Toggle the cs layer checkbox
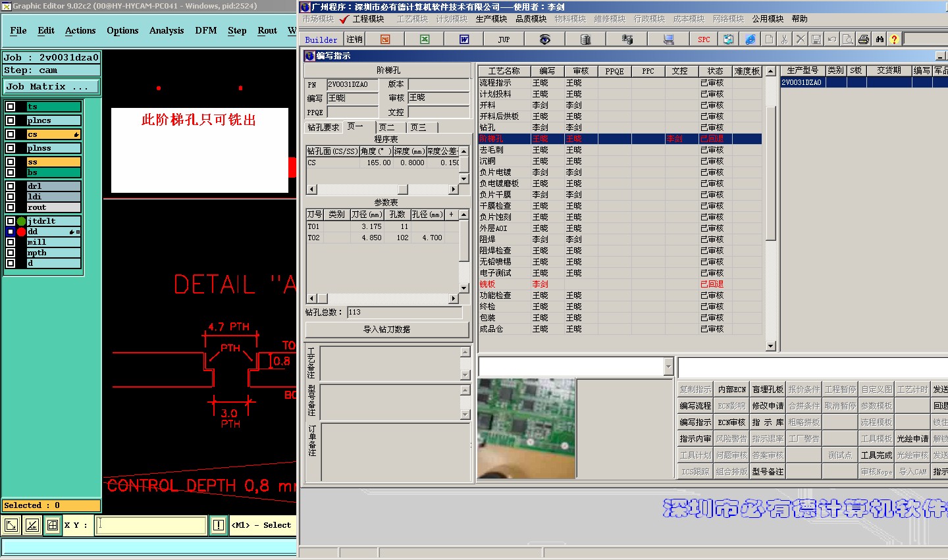 [x=11, y=134]
